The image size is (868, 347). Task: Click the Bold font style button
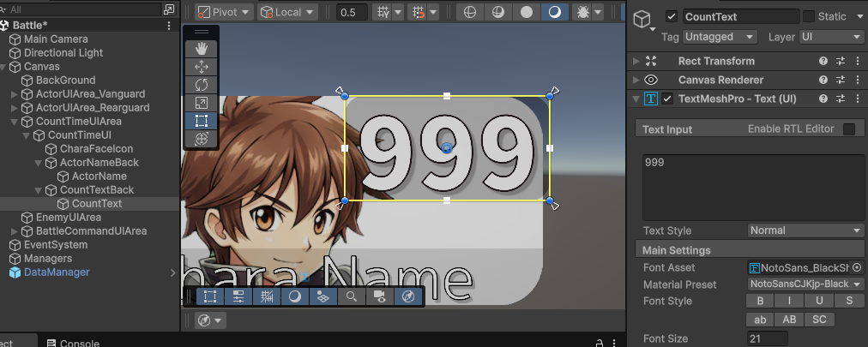760,301
